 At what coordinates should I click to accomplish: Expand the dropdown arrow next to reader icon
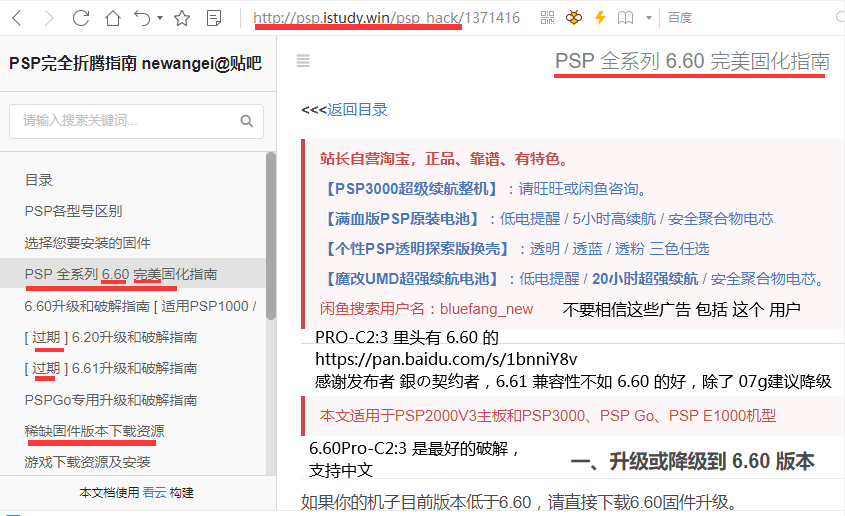click(649, 18)
